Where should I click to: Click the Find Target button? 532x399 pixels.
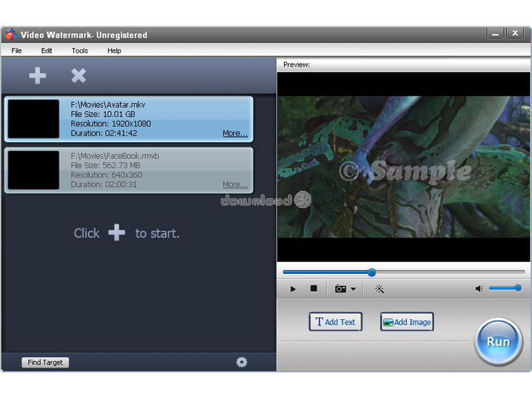45,362
